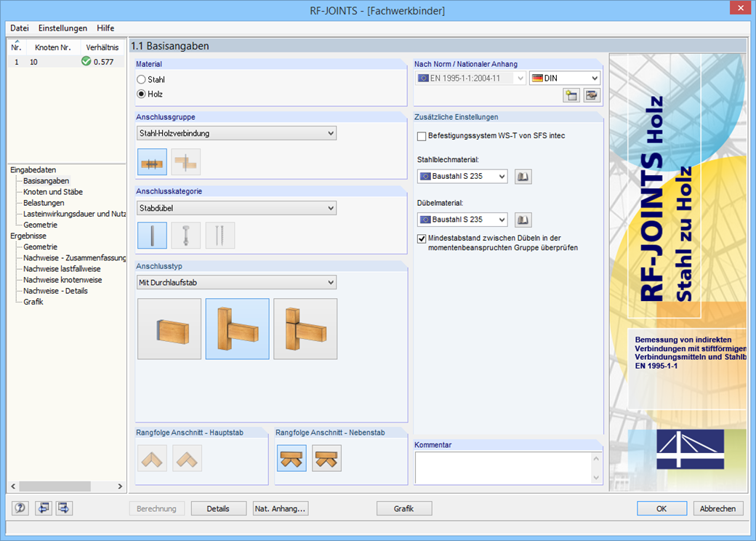Image resolution: width=756 pixels, height=541 pixels.
Task: Open Knoten und Stäbe tree item
Action: click(x=53, y=192)
